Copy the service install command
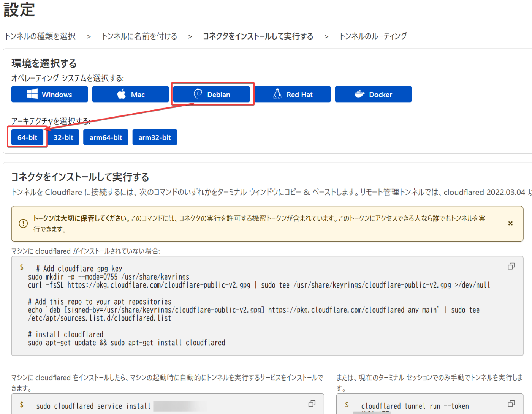The image size is (532, 414). coord(312,404)
